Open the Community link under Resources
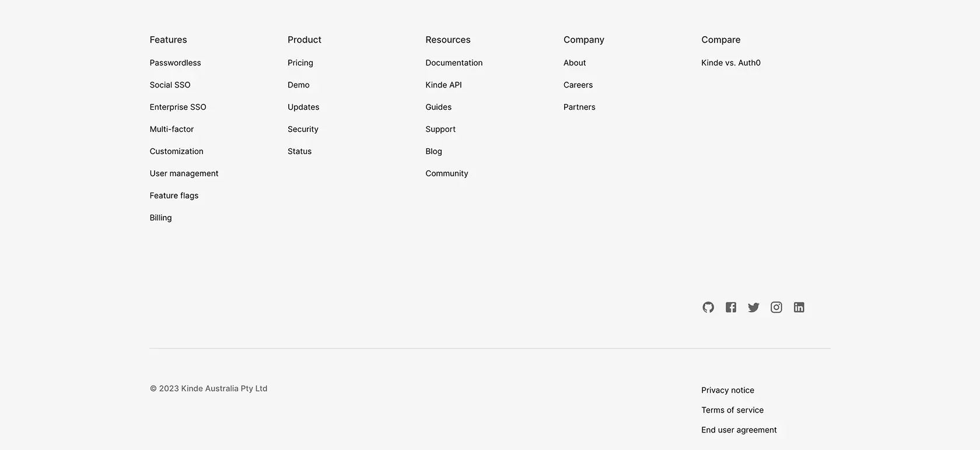 (447, 173)
